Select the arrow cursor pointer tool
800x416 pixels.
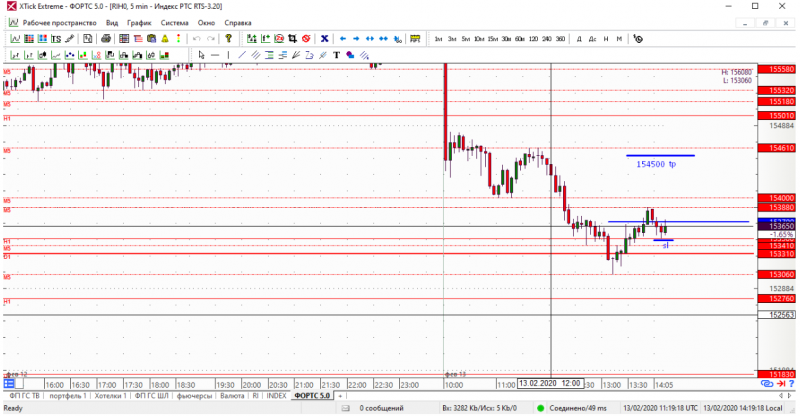click(202, 55)
